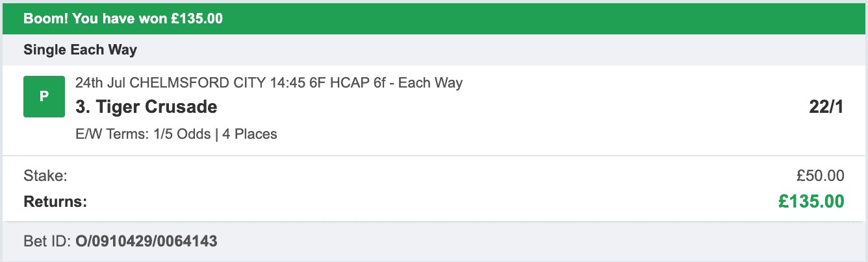Click the £50.00 stake amount
Screen dimensions: 868x262
tap(820, 175)
